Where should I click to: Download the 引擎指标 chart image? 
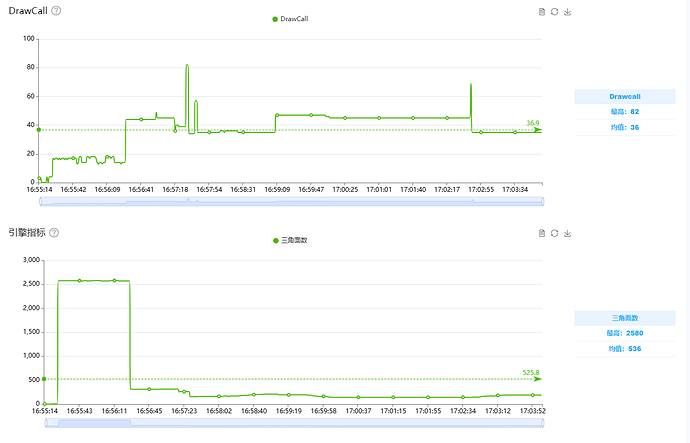568,233
